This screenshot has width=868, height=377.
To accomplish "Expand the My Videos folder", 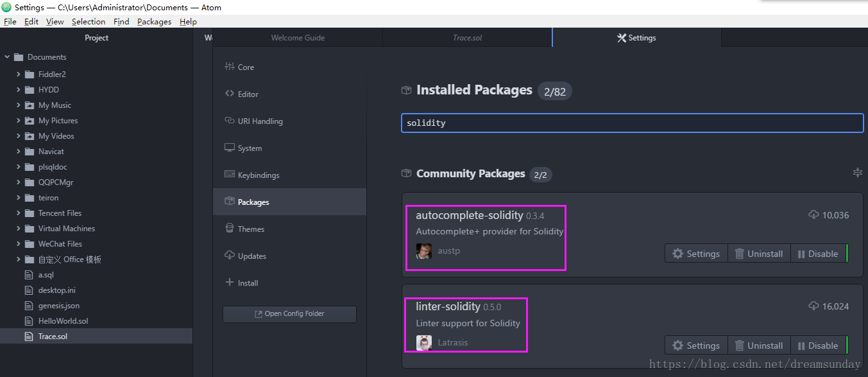I will [x=19, y=136].
